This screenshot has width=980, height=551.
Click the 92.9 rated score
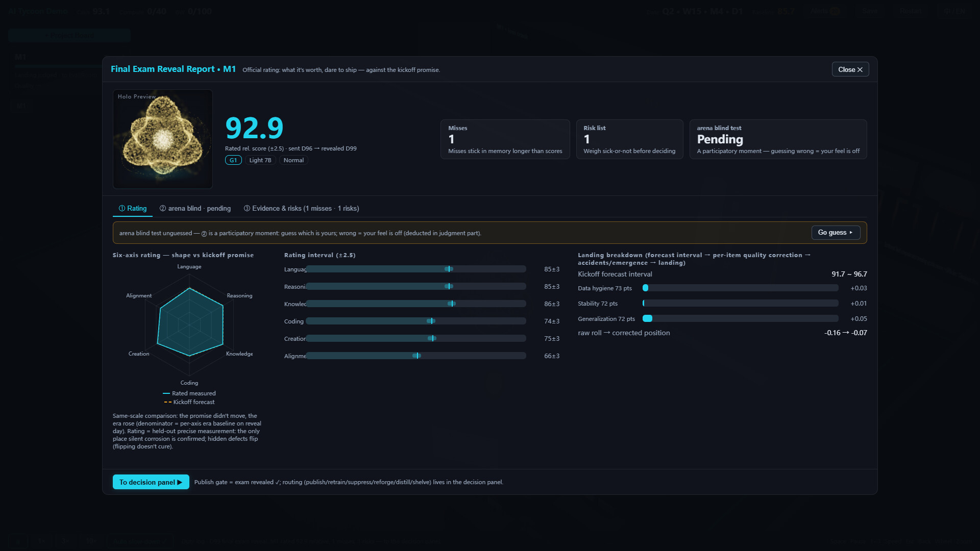point(254,128)
